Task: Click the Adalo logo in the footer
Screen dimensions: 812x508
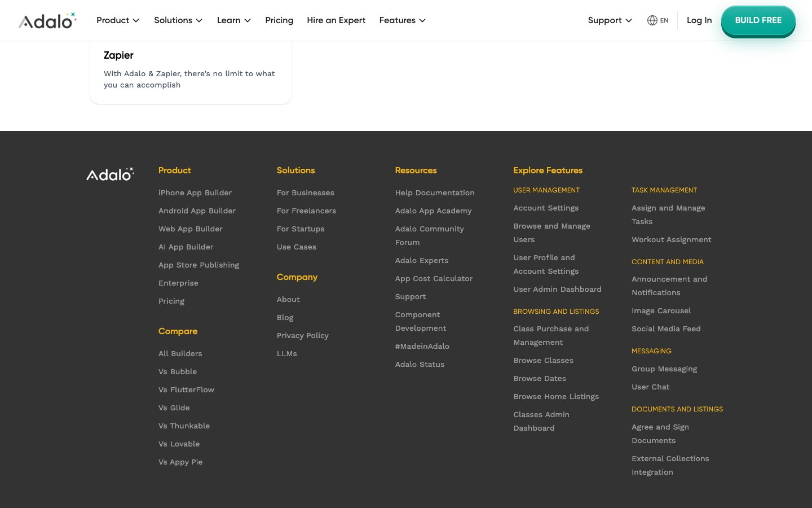Action: [x=110, y=174]
